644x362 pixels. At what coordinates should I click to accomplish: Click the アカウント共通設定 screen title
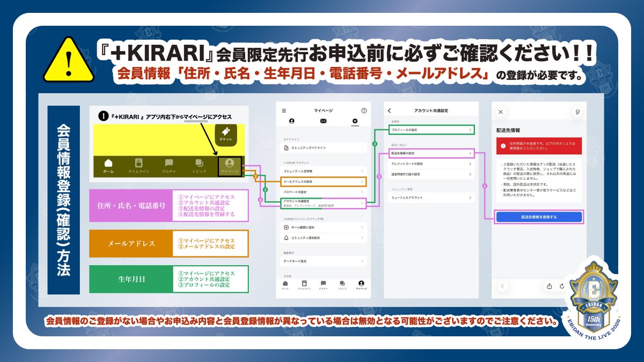(431, 110)
